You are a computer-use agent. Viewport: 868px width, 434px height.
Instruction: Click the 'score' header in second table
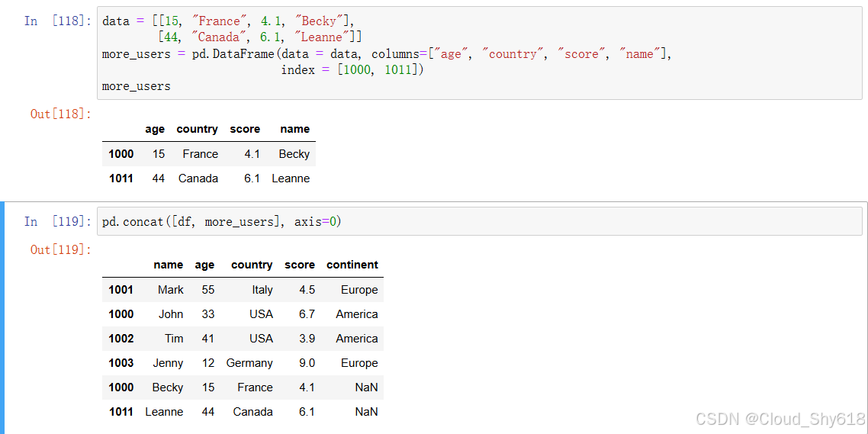300,265
